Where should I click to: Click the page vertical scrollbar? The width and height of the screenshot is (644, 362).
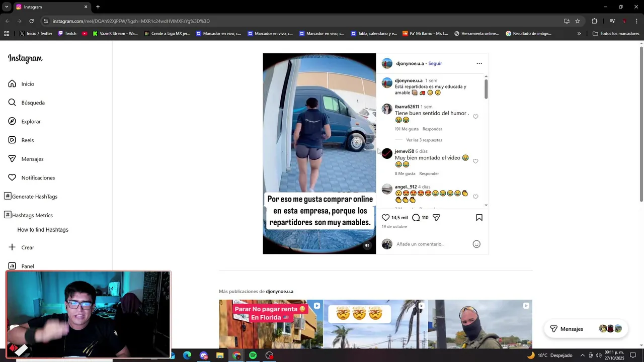tap(641, 123)
